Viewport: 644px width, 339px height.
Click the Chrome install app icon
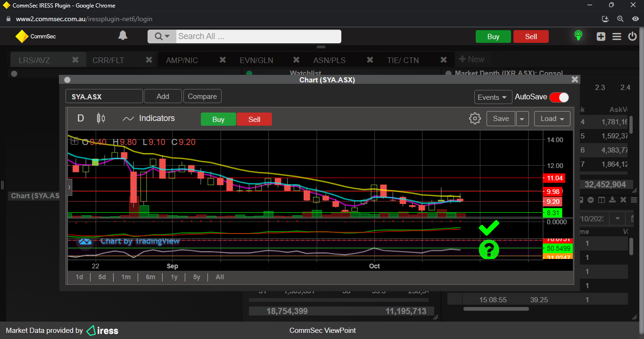click(x=606, y=19)
